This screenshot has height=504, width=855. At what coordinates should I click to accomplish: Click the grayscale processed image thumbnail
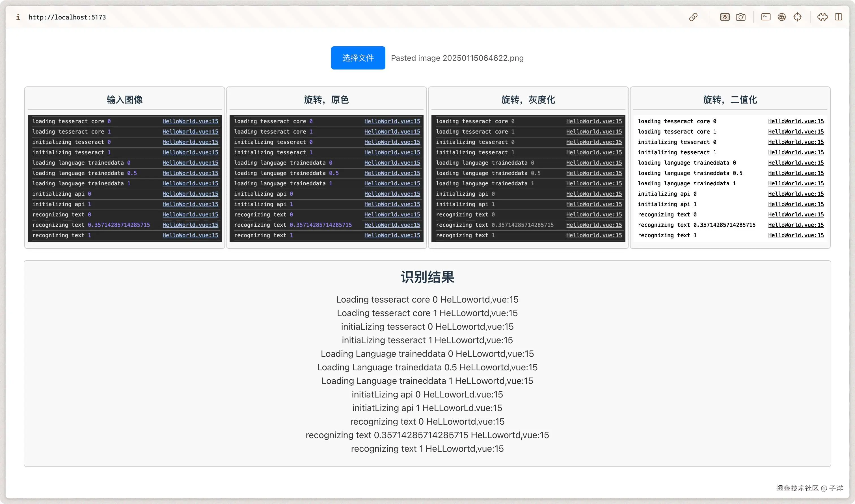528,178
